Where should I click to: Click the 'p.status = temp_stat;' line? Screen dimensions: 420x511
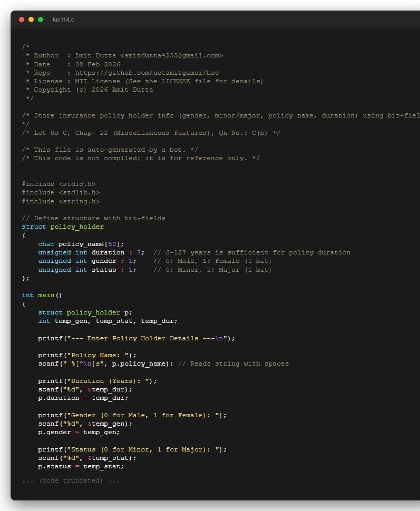(81, 466)
